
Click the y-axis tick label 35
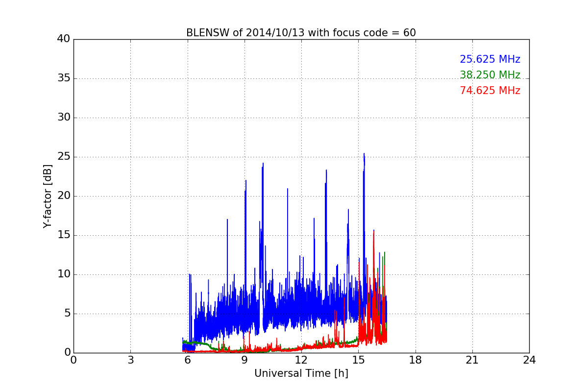point(64,78)
